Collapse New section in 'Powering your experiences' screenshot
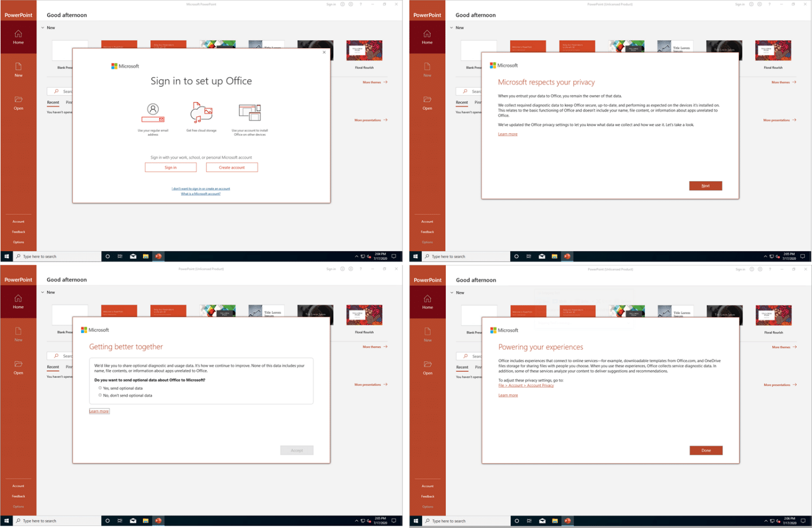The image size is (812, 528). 452,292
